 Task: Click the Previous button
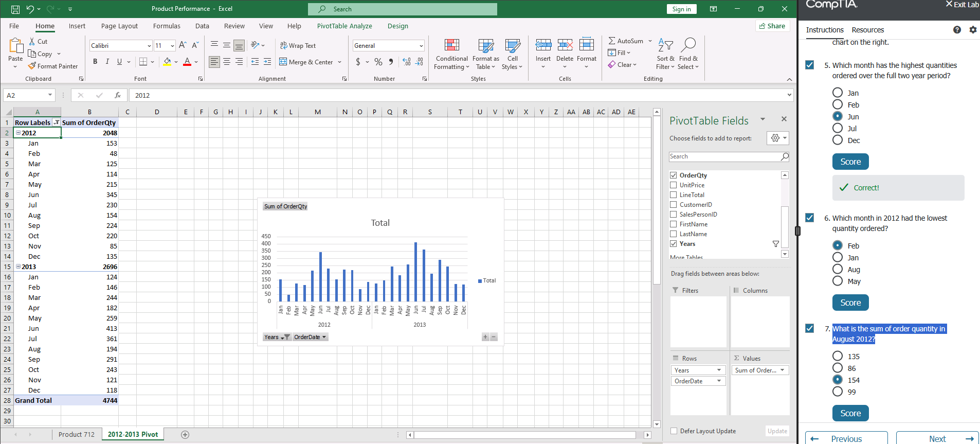846,438
